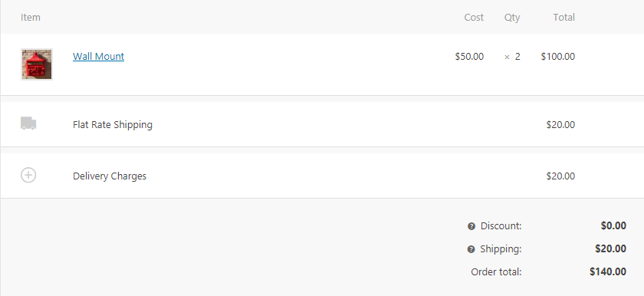Click the $50.00 item cost value
The image size is (644, 296).
click(469, 56)
